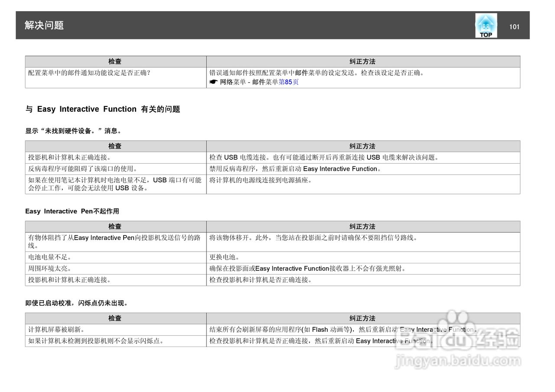The height and width of the screenshot is (392, 555).
Task: Expand the Easy Interactive Pen不起作用 section heading
Action: (72, 211)
